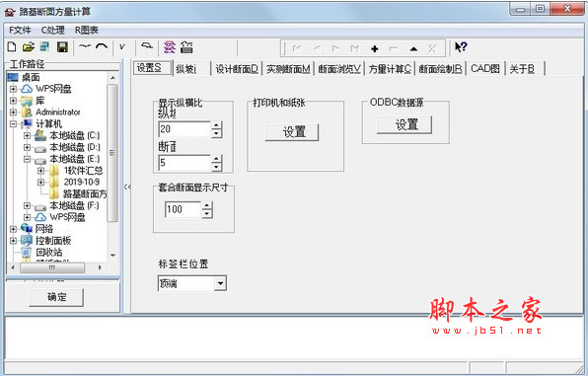Expand the 库 tree node
The image size is (588, 376).
pyautogui.click(x=13, y=101)
